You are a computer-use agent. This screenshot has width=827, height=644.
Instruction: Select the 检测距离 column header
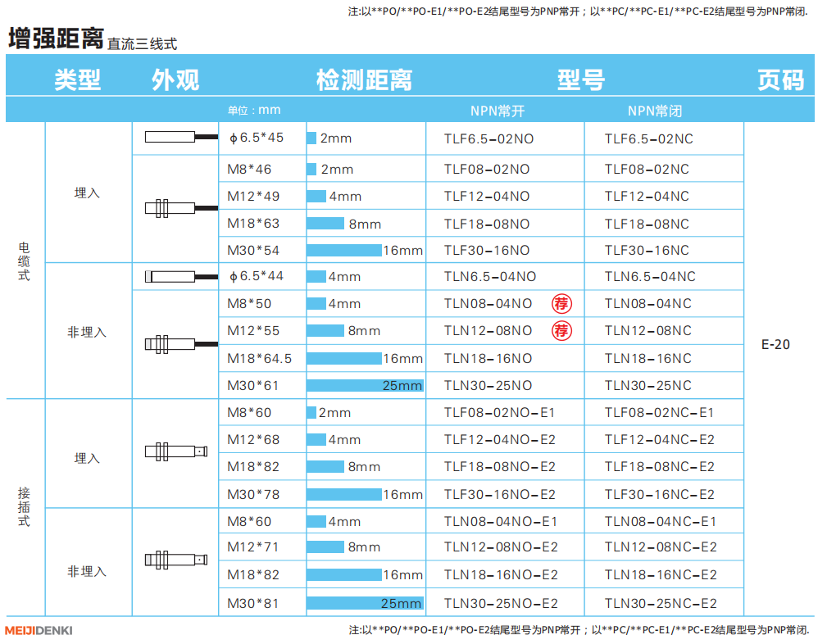point(364,79)
